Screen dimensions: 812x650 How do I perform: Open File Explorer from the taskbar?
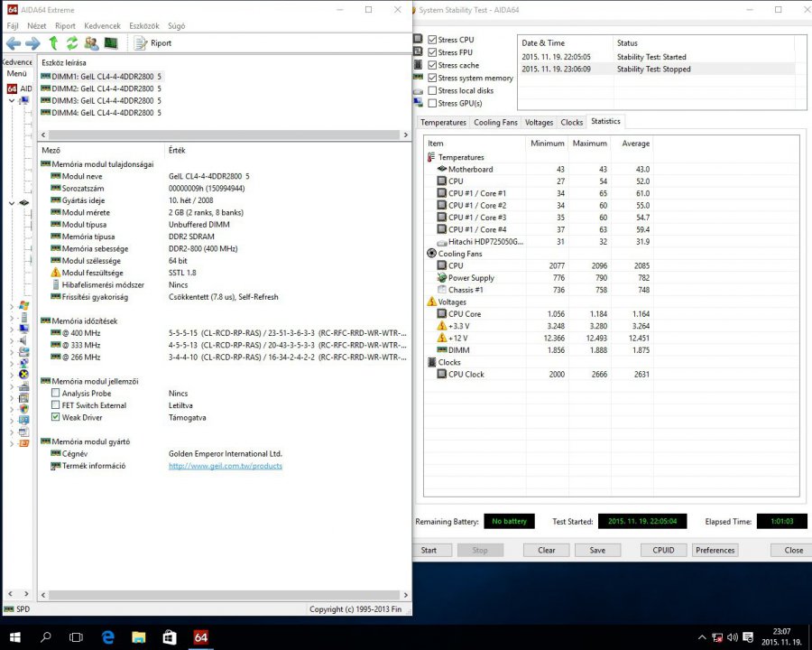tap(139, 637)
